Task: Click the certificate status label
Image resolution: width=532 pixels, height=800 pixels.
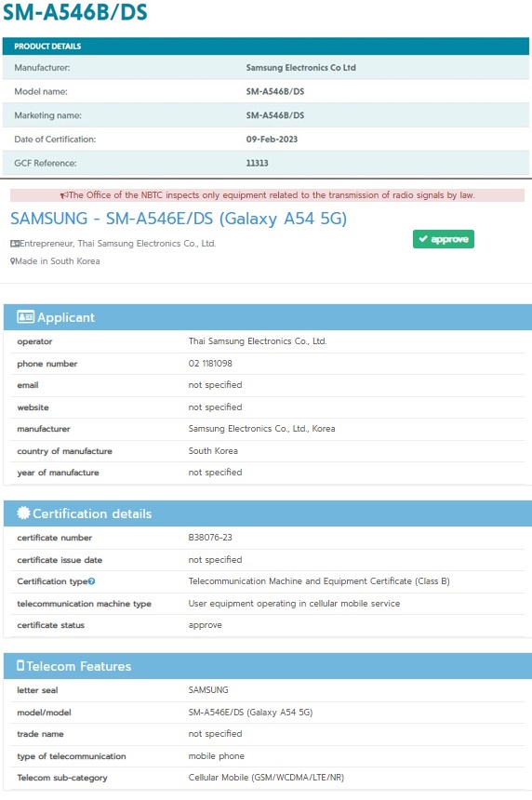Action: pyautogui.click(x=50, y=625)
